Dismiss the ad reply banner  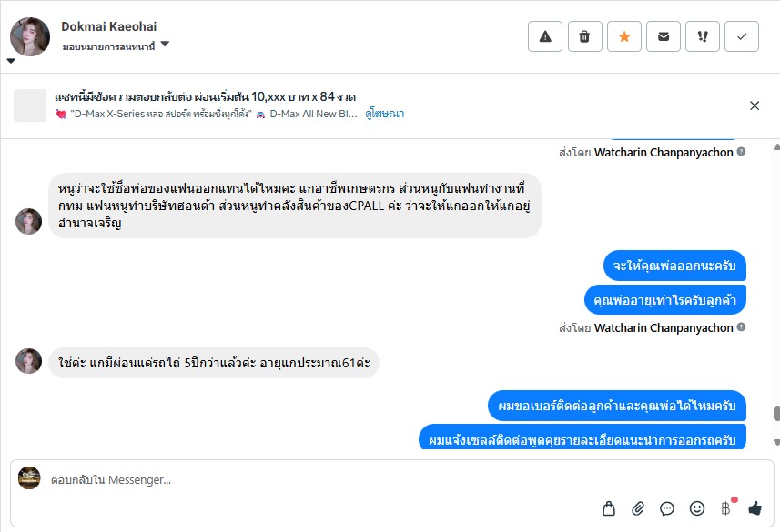[x=755, y=105]
